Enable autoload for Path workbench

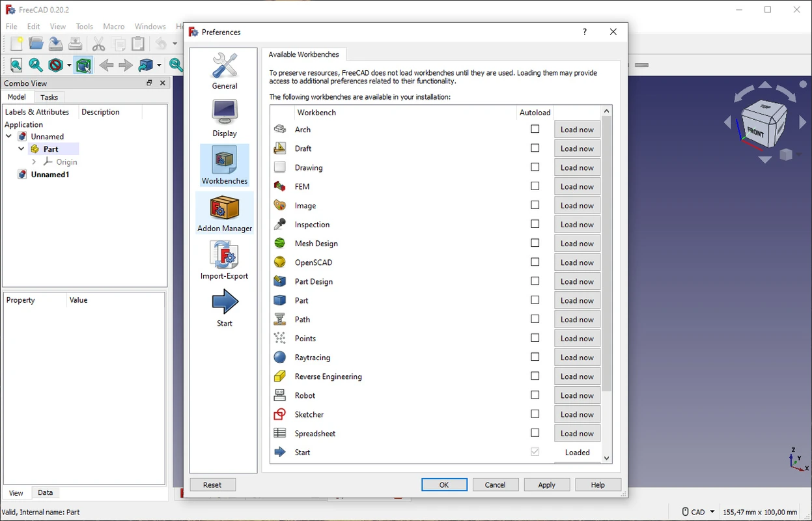(x=535, y=318)
